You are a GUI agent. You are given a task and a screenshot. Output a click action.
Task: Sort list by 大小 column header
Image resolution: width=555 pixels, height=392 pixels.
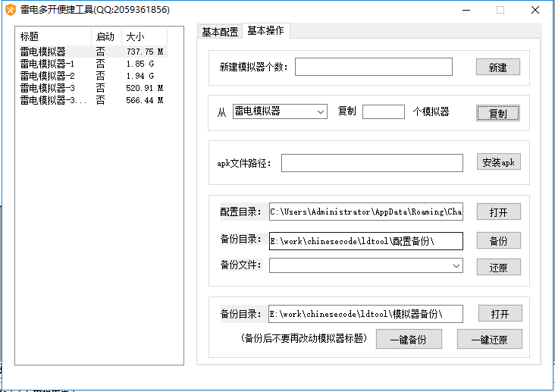[144, 36]
